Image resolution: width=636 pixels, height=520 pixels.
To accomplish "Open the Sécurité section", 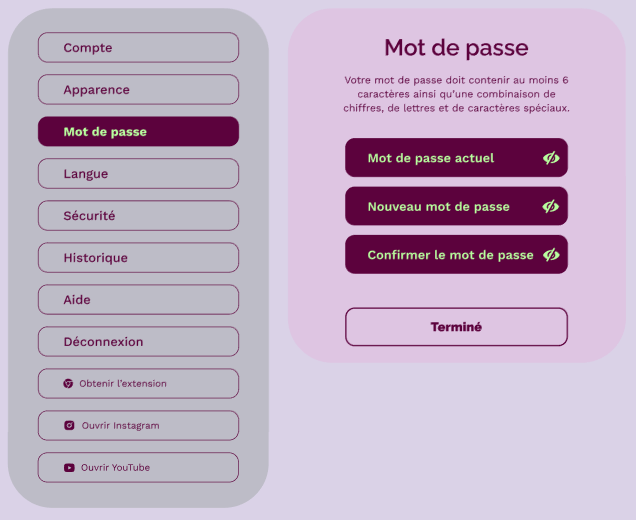I will click(x=138, y=216).
